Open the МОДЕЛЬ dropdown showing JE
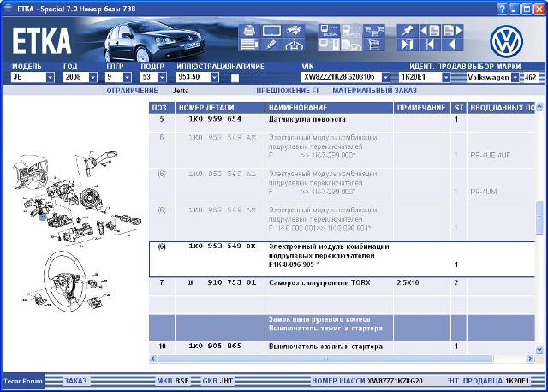This screenshot has height=392, width=548. coord(50,77)
